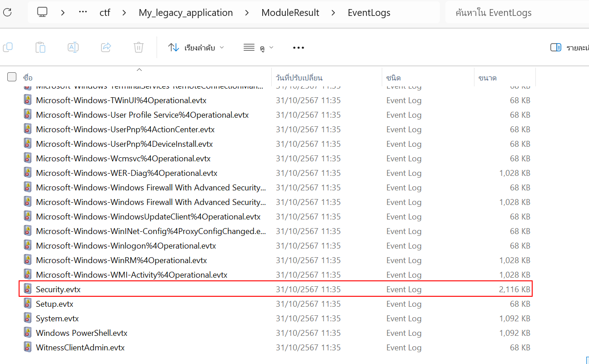Click the paste clipboard icon
This screenshot has width=589, height=364.
pyautogui.click(x=40, y=47)
